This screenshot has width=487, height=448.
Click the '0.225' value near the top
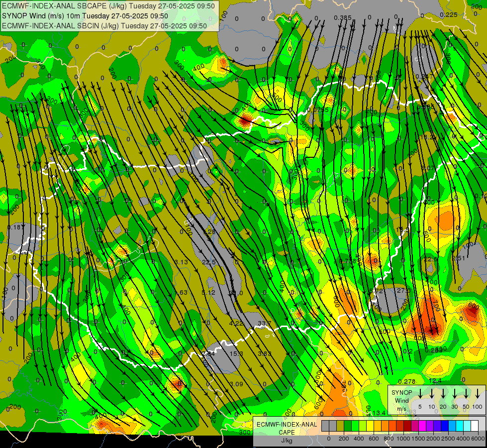click(449, 14)
